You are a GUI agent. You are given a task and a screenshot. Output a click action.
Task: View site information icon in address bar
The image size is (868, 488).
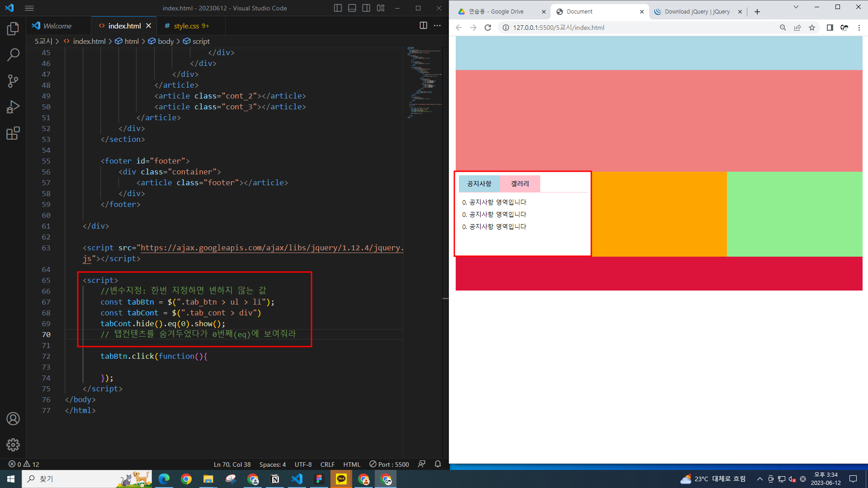[505, 28]
